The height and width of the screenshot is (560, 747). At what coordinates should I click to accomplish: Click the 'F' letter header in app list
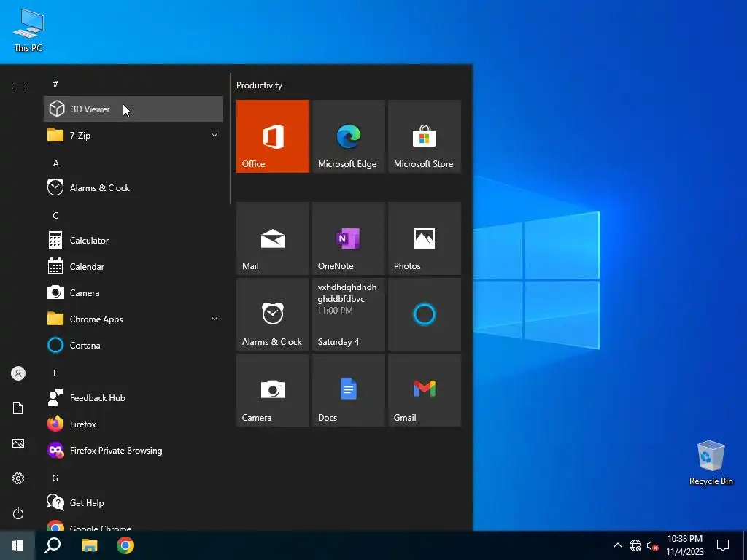coord(55,373)
